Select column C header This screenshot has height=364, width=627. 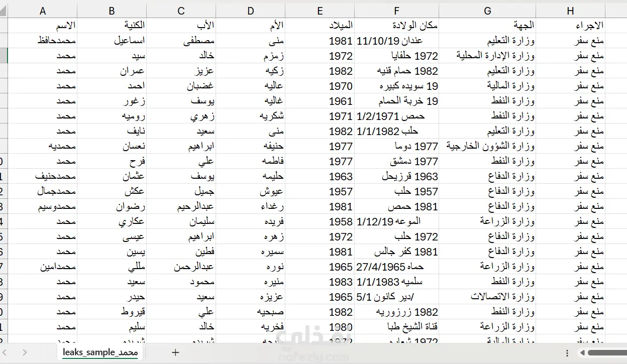pos(181,11)
